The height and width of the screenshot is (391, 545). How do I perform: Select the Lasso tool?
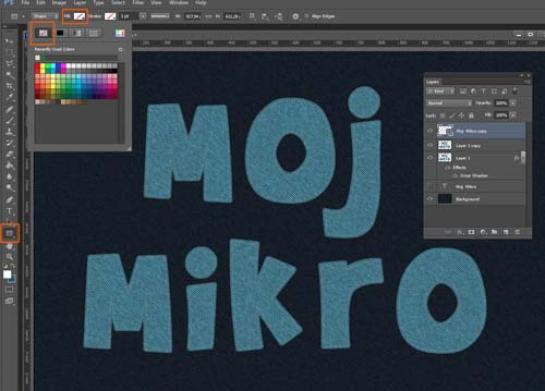[9, 64]
